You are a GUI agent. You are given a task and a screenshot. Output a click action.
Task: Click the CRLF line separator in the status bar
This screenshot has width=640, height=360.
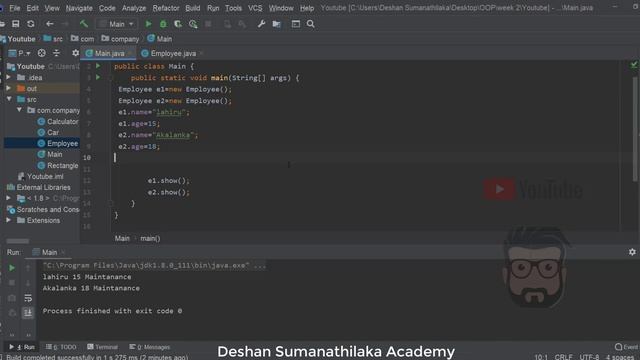point(563,357)
